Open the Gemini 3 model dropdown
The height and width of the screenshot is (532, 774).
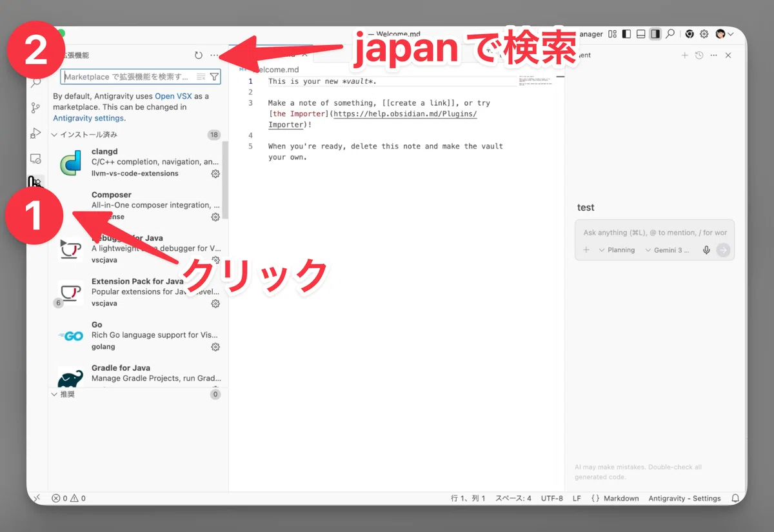[668, 250]
